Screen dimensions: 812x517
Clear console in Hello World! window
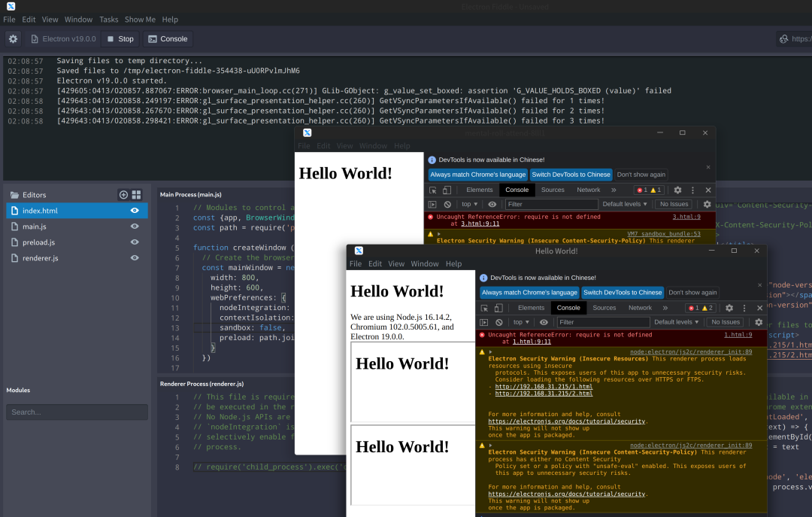coord(498,322)
